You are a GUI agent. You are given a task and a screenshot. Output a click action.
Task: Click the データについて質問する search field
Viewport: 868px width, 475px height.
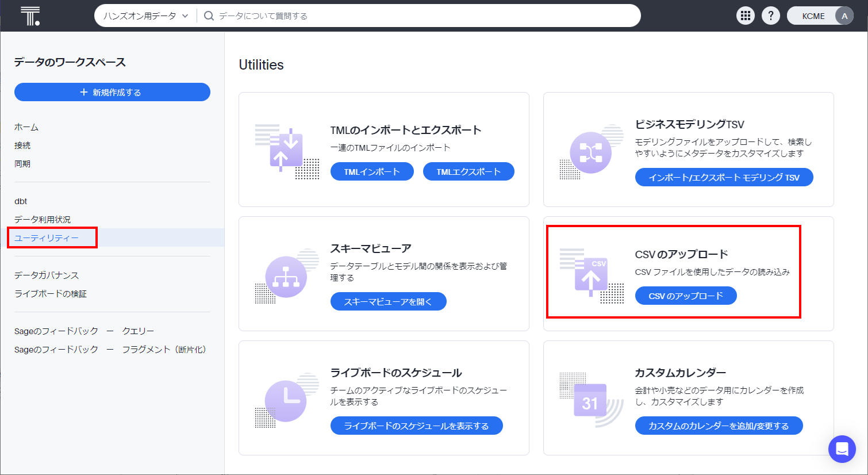(x=420, y=16)
